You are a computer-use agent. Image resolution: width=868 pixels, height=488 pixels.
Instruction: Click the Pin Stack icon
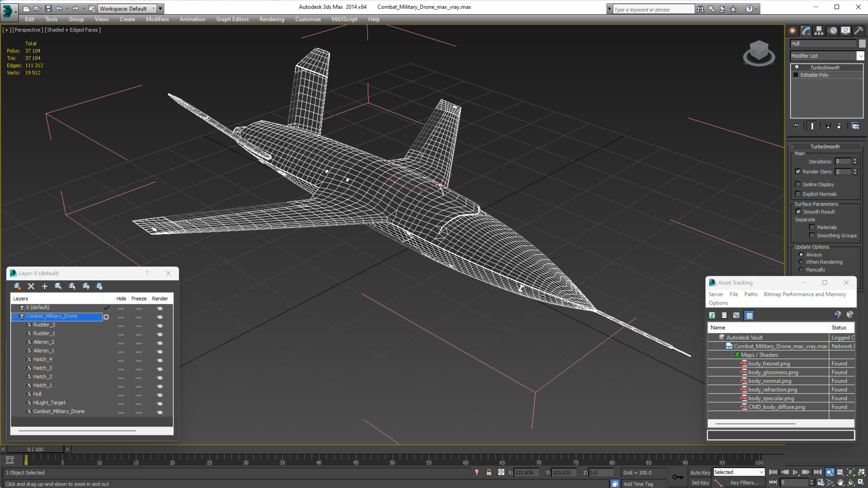click(x=796, y=126)
